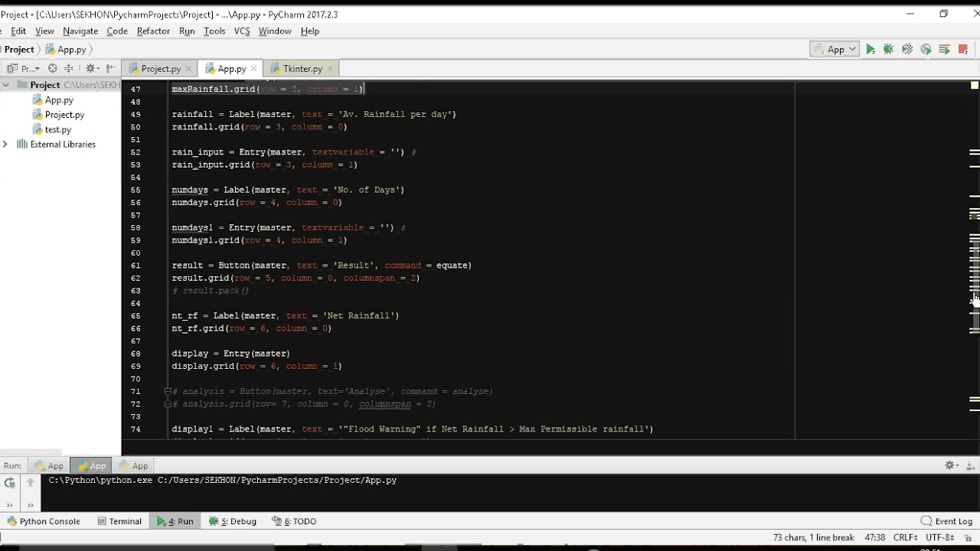Select the first App run tab
The height and width of the screenshot is (551, 980).
(x=50, y=465)
